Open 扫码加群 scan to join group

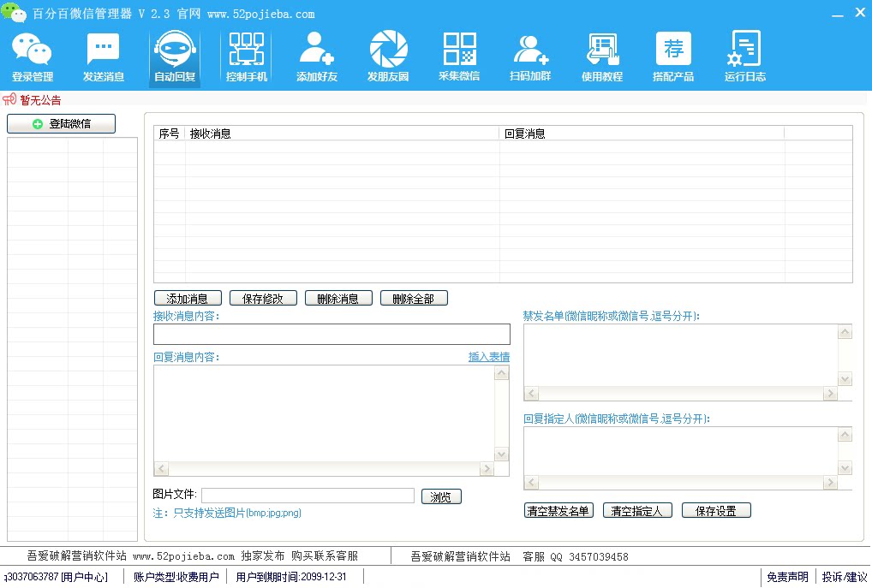(530, 57)
